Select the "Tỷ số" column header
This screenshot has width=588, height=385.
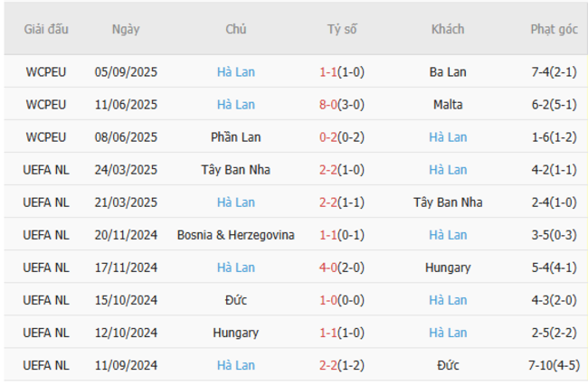(x=342, y=29)
